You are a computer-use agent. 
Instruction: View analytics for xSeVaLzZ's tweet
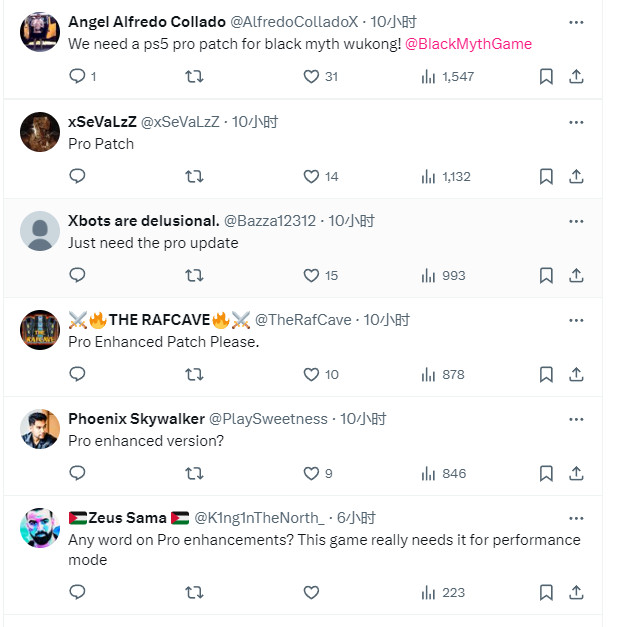click(429, 176)
